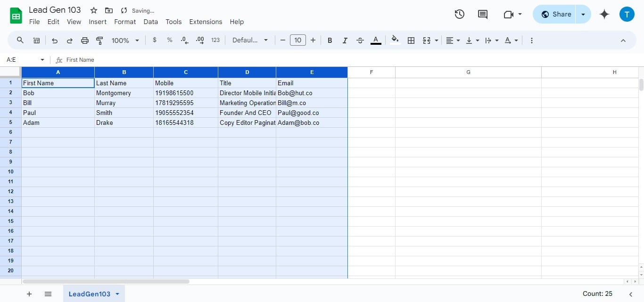Open the Extensions menu
644x302 pixels.
pyautogui.click(x=206, y=22)
